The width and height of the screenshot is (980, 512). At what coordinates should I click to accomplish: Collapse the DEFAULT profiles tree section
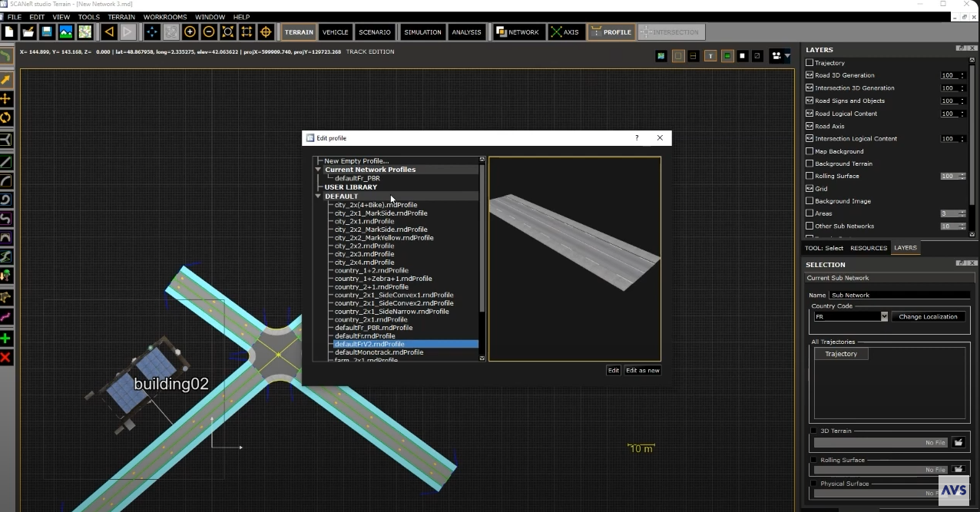click(x=318, y=197)
